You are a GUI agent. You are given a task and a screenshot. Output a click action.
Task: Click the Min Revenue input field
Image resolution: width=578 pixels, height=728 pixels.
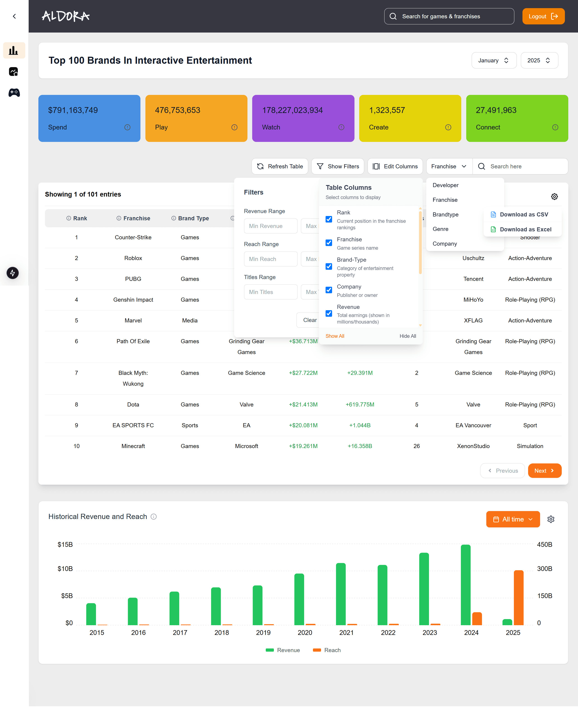tap(271, 226)
